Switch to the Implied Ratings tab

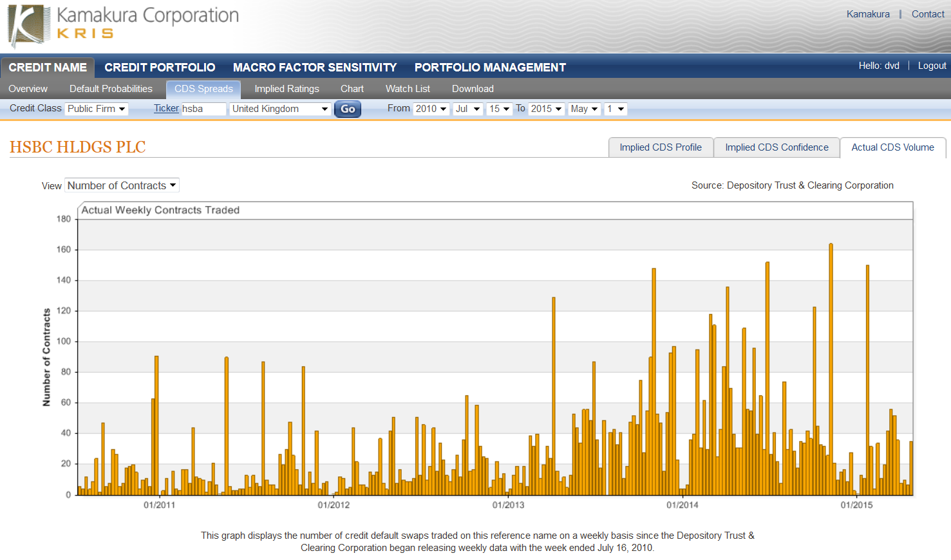pos(287,89)
